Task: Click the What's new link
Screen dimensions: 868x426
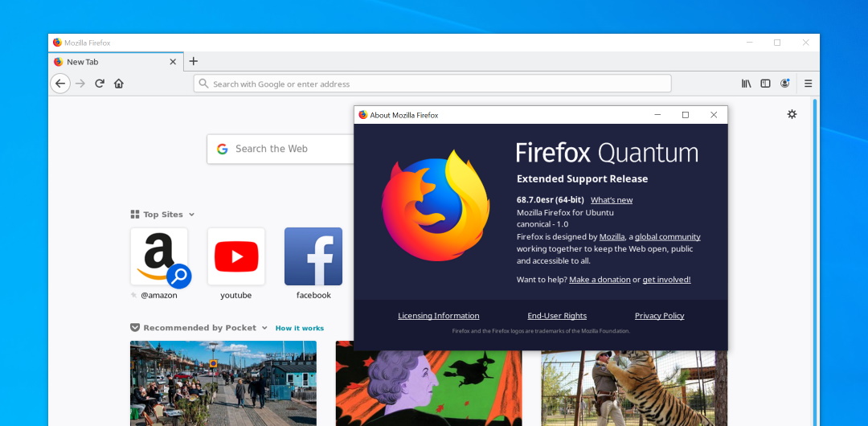Action: (611, 200)
